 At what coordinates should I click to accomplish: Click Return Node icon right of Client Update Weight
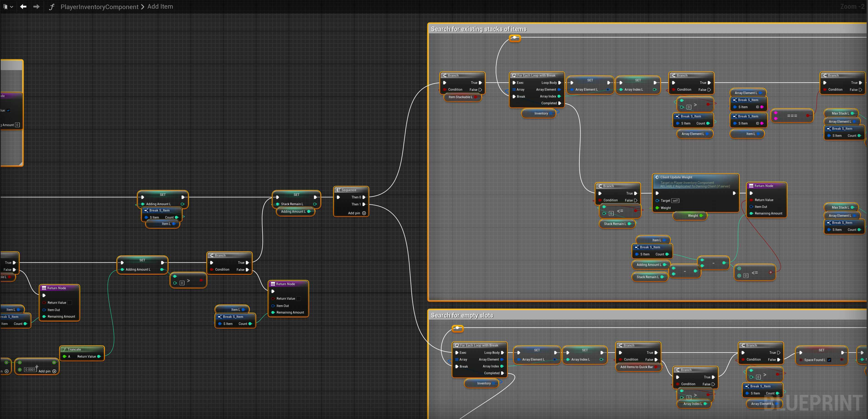coord(751,186)
